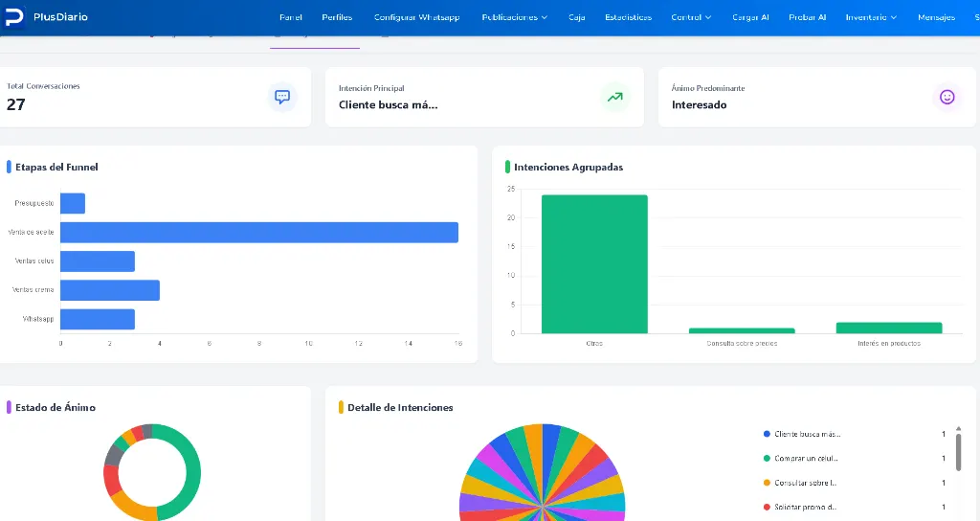Image resolution: width=980 pixels, height=521 pixels.
Task: Open the Caja section
Action: click(577, 17)
